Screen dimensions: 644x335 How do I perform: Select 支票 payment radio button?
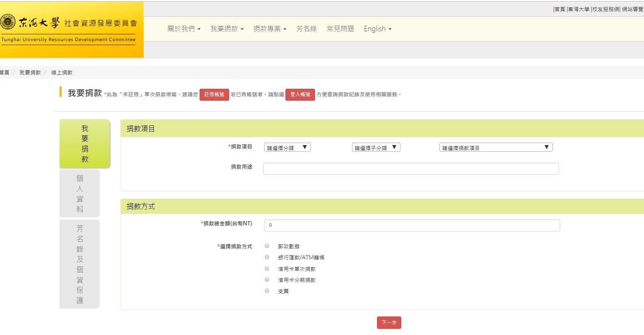(267, 291)
